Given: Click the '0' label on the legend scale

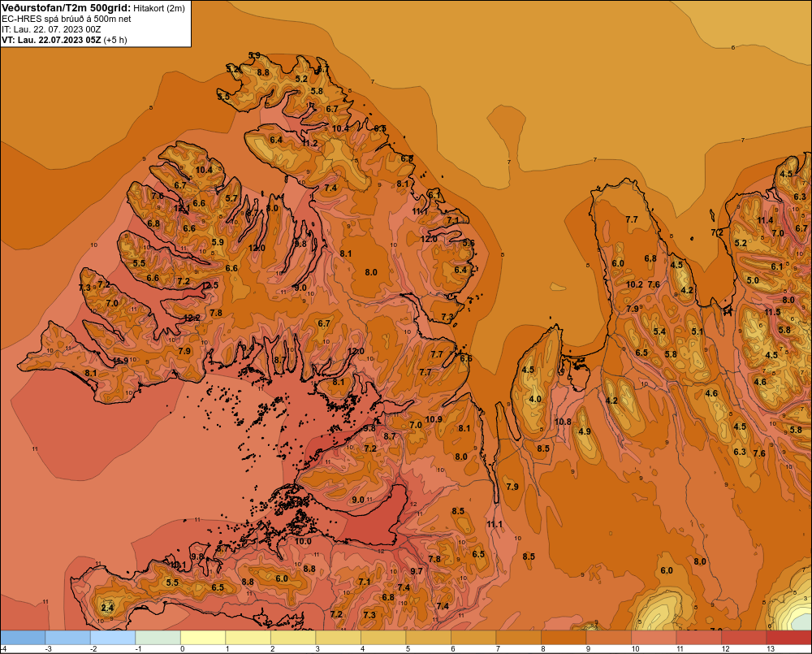Looking at the screenshot, I should tap(182, 649).
